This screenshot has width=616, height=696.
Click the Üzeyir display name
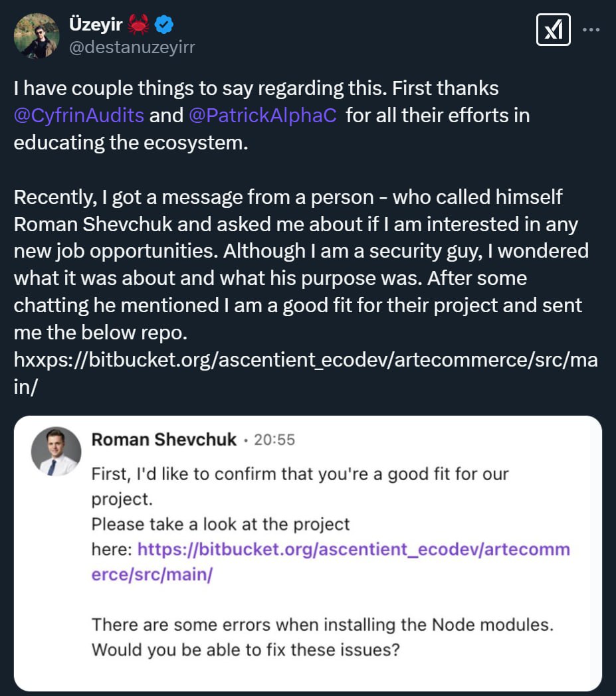click(x=97, y=25)
